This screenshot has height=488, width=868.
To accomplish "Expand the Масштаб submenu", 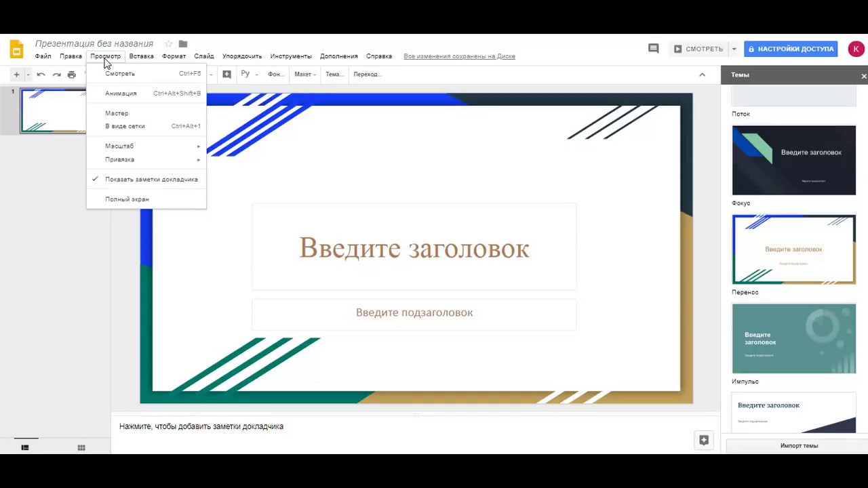I will (146, 146).
